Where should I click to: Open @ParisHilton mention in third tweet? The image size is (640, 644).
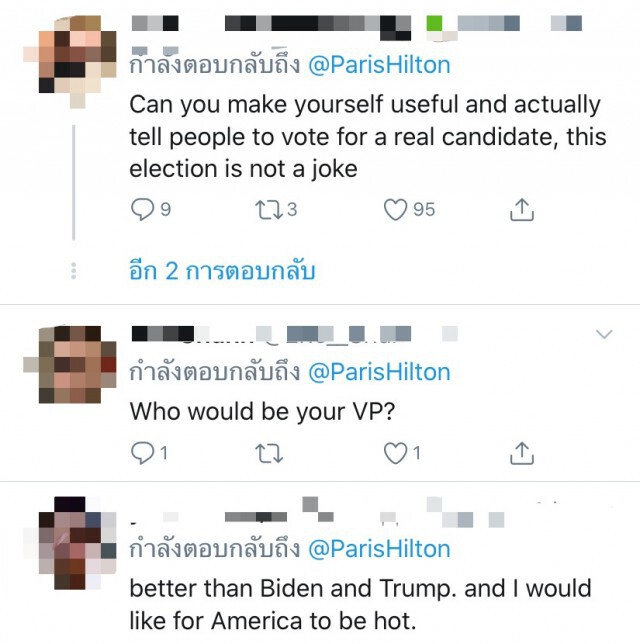click(x=379, y=549)
